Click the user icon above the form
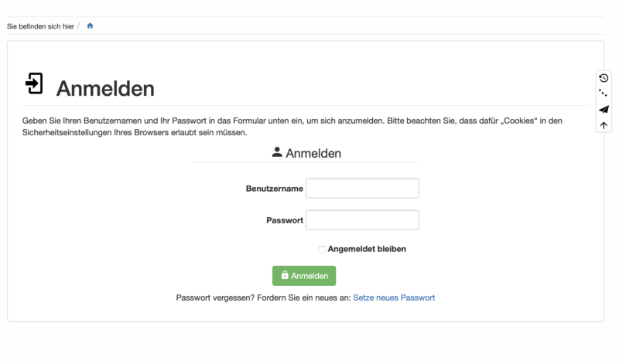The height and width of the screenshot is (364, 619). 277,152
